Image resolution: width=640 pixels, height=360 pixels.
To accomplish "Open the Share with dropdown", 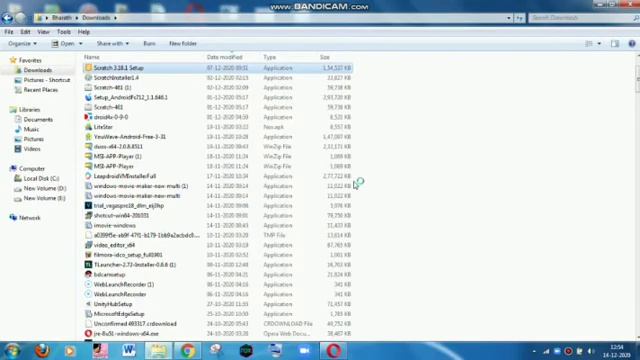I will (x=113, y=43).
